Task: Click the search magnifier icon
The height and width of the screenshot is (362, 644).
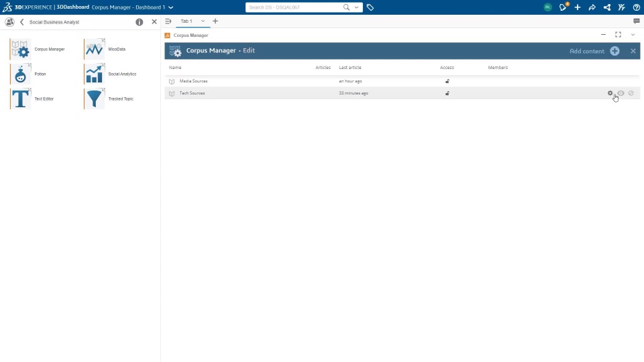Action: pos(346,7)
